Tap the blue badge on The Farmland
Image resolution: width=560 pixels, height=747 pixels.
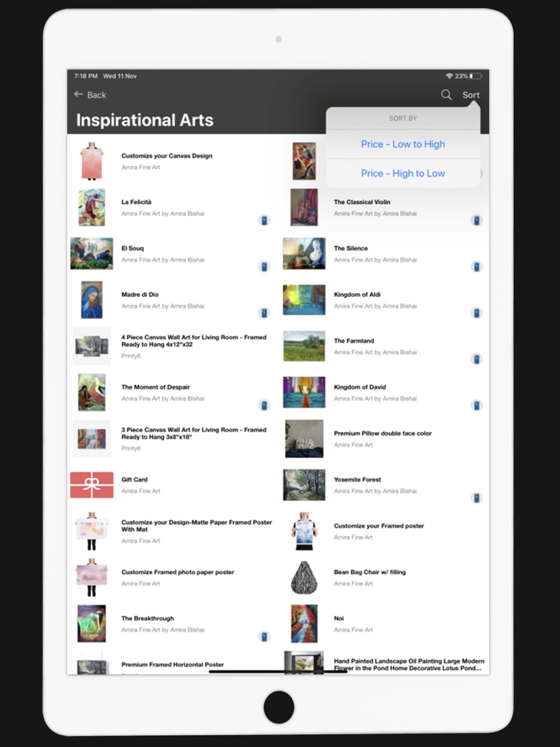477,359
